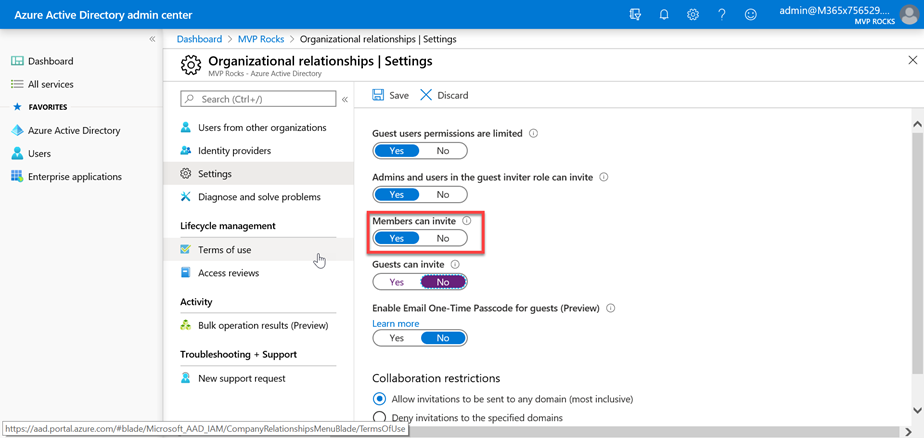Click the Dashboard breadcrumb link
The width and height of the screenshot is (924, 438).
(x=199, y=39)
